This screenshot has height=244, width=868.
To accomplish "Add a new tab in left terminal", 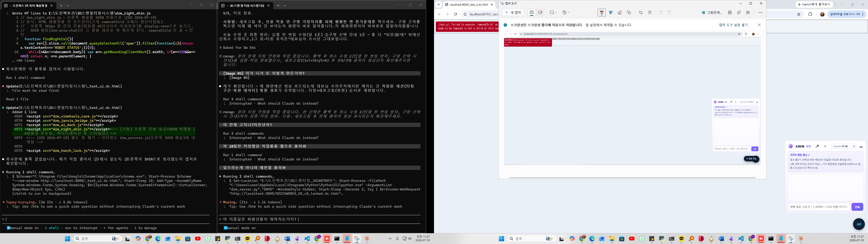I will [x=61, y=5].
